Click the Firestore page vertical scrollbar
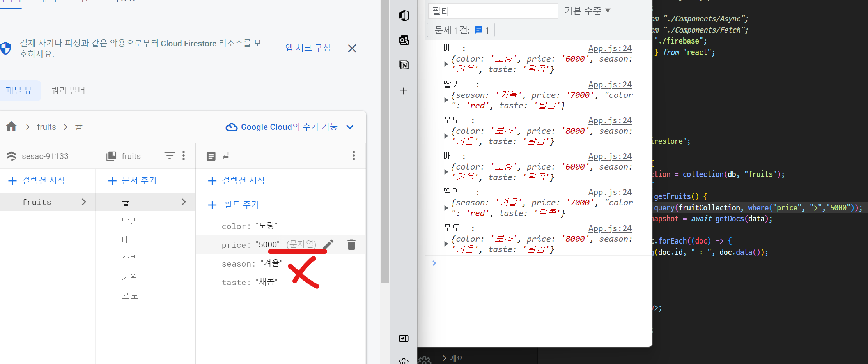This screenshot has width=868, height=364. click(x=385, y=142)
